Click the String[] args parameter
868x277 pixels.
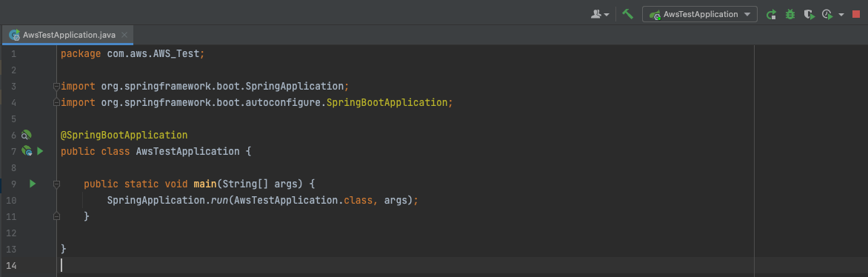pos(261,184)
